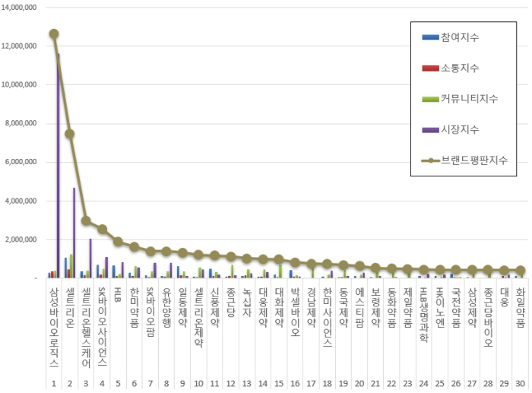Select the 셀트리온헬스케어 axis label
Image resolution: width=532 pixels, height=393 pixels.
[86, 328]
